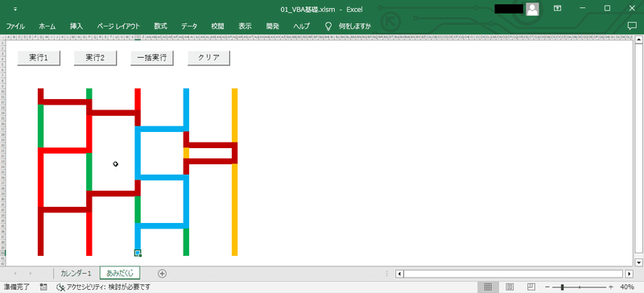644x293 pixels.
Task: Click the zoom slider handle
Action: (x=562, y=287)
